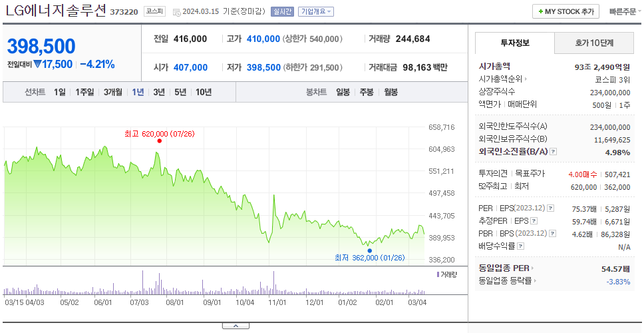Click the purple 거래량 legend swatch
644x333 pixels.
(438, 274)
